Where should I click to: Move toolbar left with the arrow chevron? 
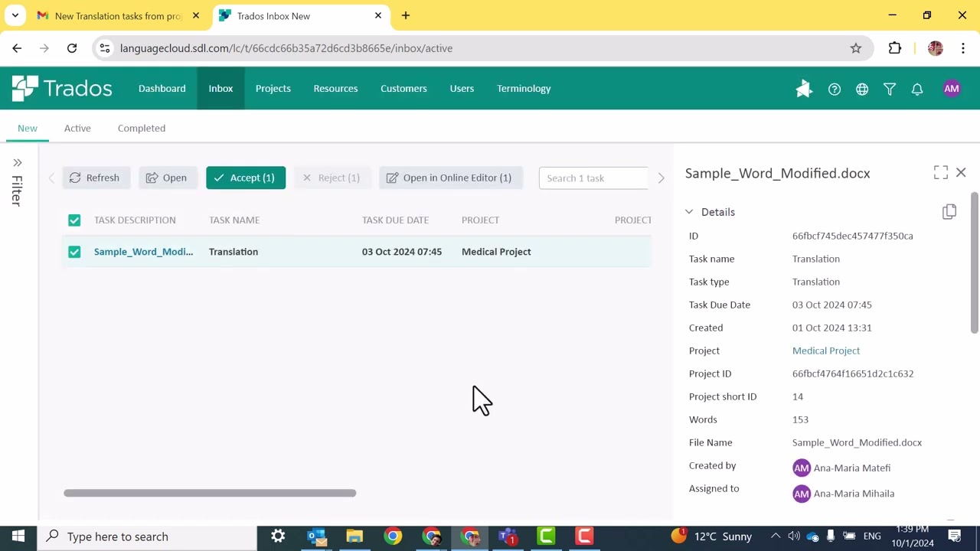[x=51, y=178]
